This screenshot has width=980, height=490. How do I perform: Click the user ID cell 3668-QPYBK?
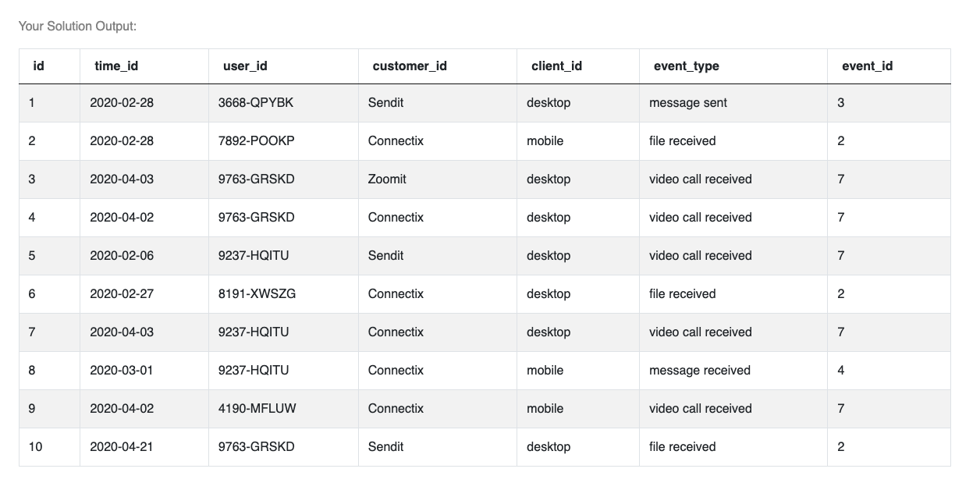(256, 103)
